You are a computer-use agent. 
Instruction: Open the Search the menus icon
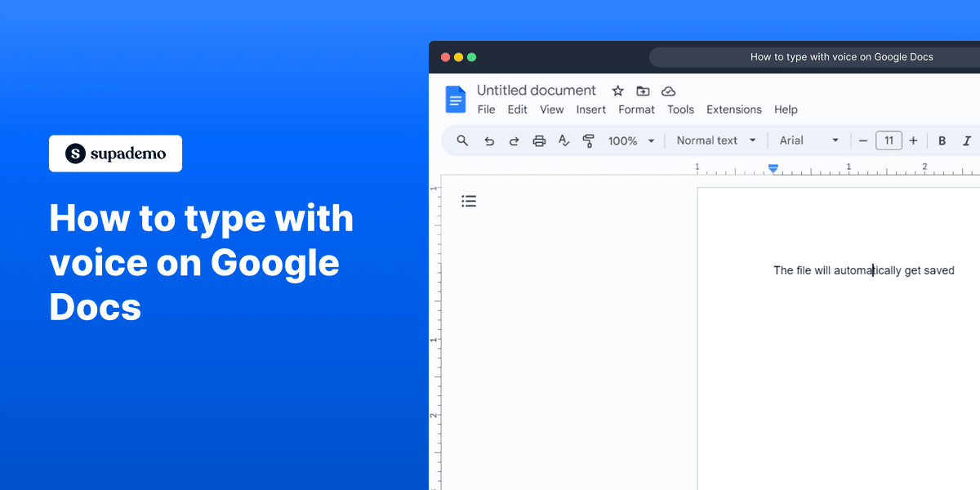click(462, 140)
